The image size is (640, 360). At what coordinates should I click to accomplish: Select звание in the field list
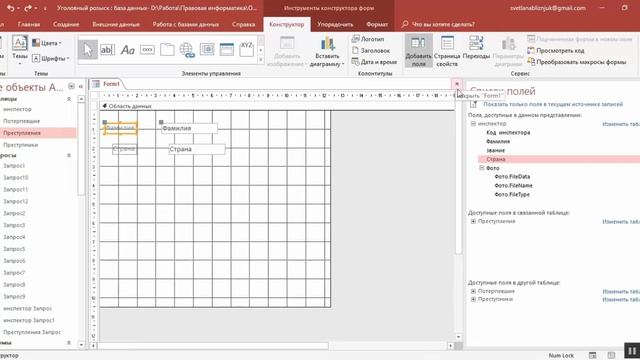click(x=496, y=150)
